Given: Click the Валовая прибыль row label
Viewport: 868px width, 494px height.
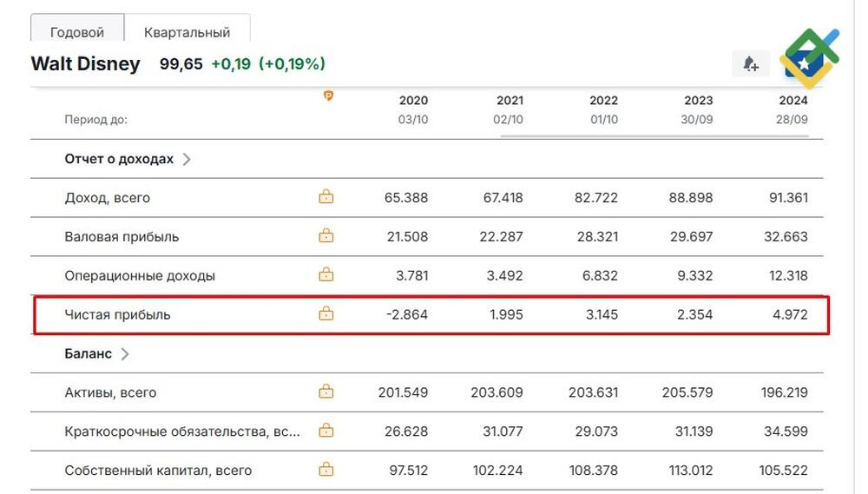Looking at the screenshot, I should (122, 236).
